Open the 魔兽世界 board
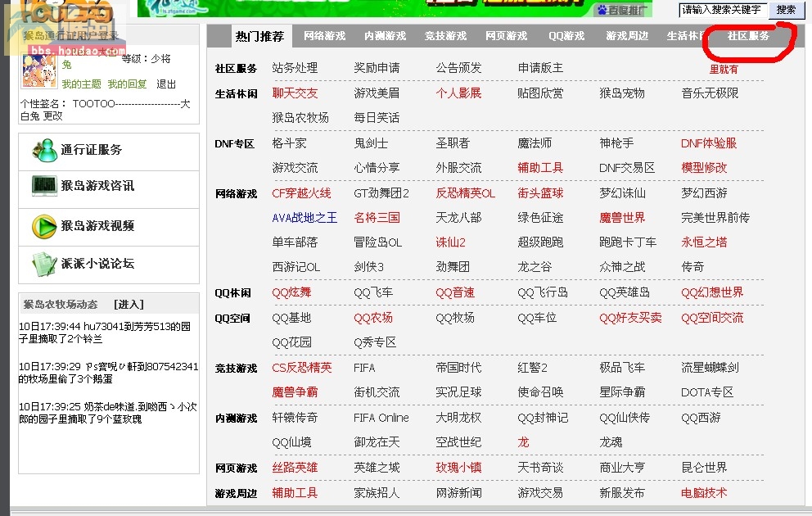This screenshot has width=812, height=516. (x=622, y=218)
